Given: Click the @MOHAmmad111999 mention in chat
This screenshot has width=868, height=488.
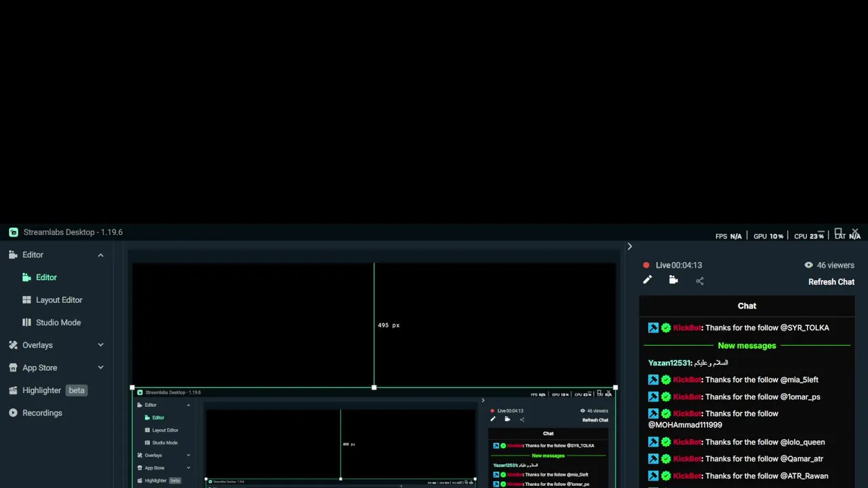Looking at the screenshot, I should click(685, 425).
